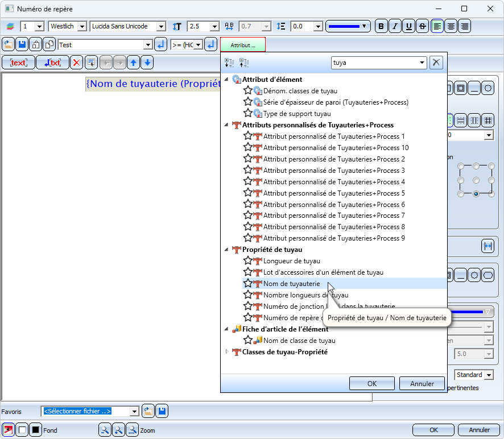
Task: Toggle Bold formatting button
Action: tap(381, 26)
